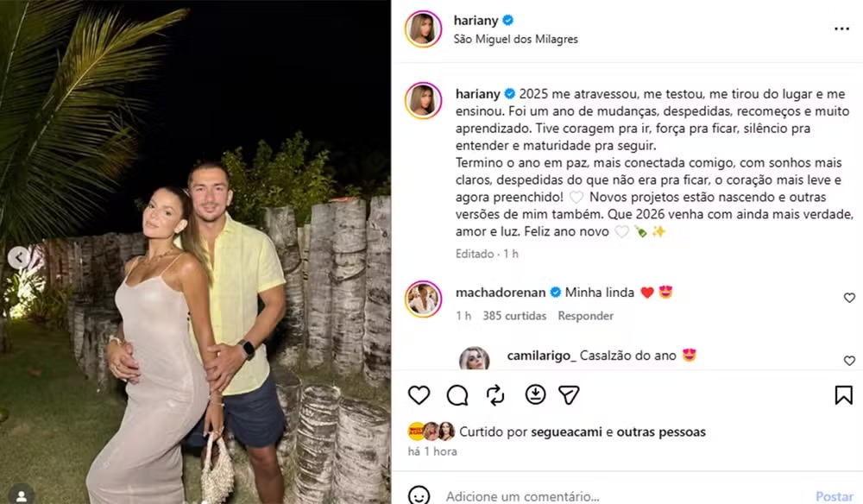Save post with the bookmark icon
Image resolution: width=863 pixels, height=504 pixels.
click(843, 395)
